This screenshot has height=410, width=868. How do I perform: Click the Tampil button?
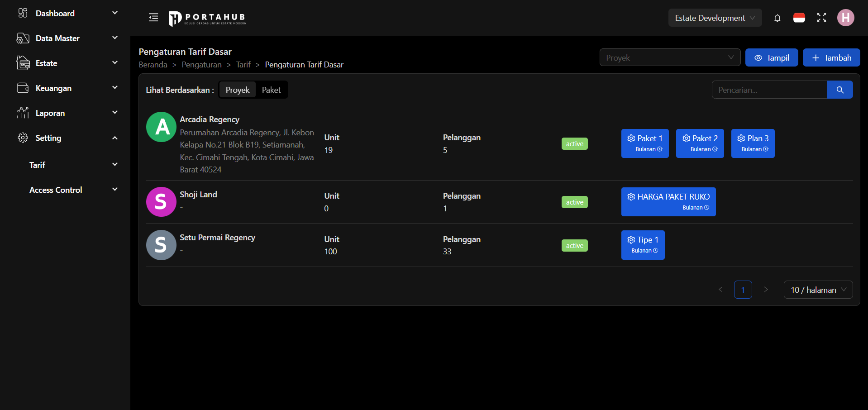(x=771, y=57)
